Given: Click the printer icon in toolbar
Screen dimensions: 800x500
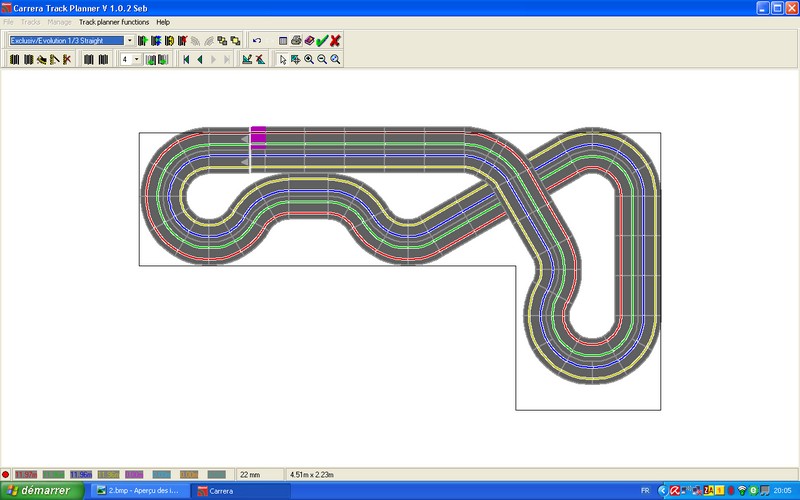Looking at the screenshot, I should (296, 41).
